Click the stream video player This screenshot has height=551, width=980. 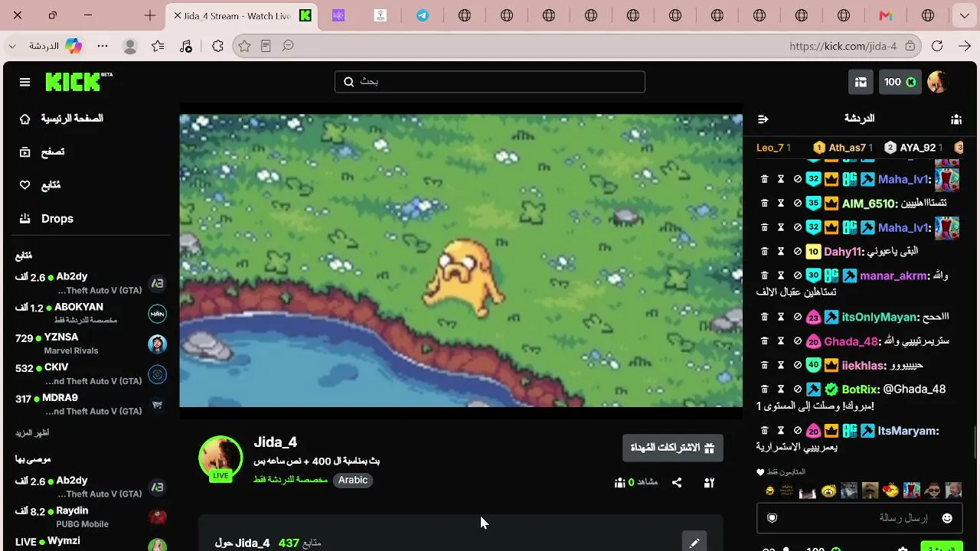461,261
